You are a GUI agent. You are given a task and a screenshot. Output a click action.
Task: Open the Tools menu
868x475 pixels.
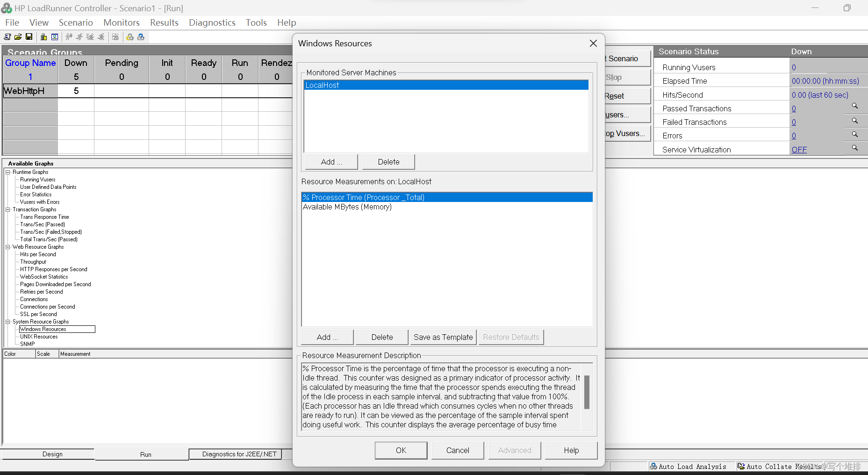(x=256, y=22)
